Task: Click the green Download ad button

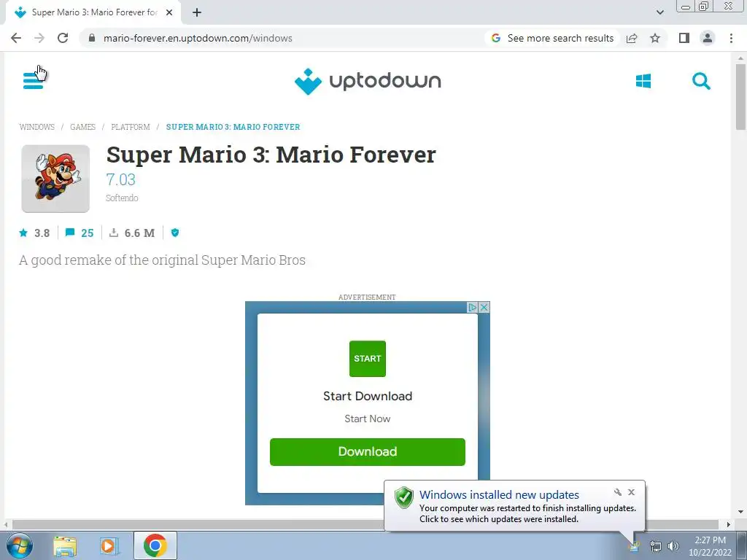Action: tap(368, 451)
